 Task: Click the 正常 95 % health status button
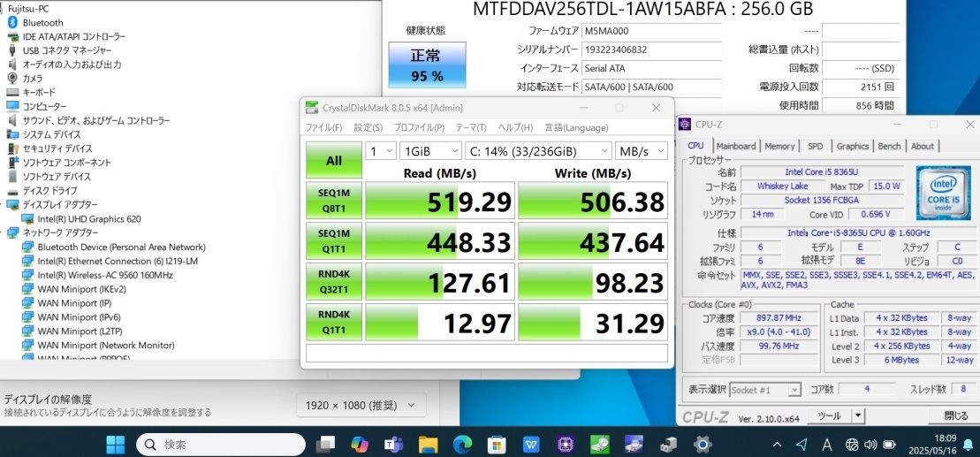427,65
